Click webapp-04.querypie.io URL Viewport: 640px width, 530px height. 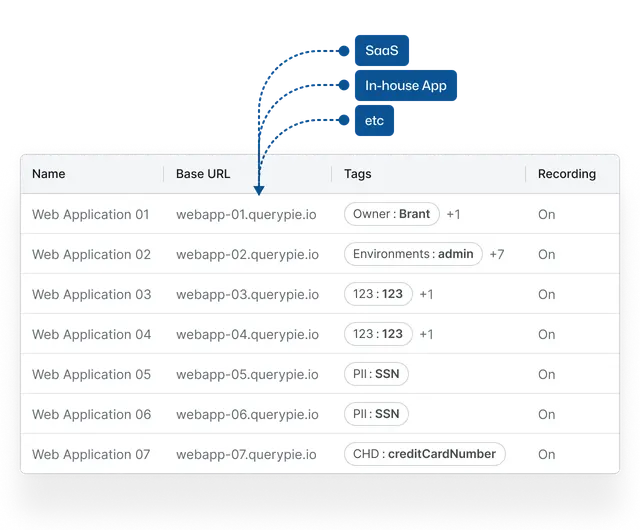247,335
